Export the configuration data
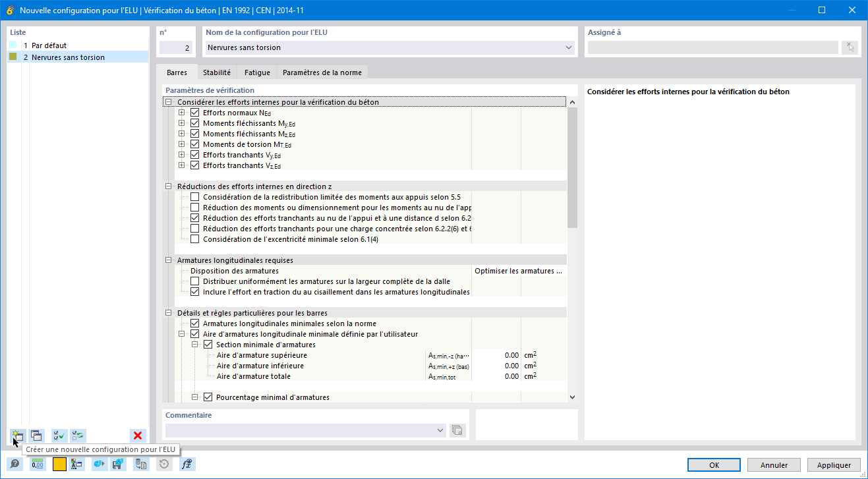This screenshot has height=479, width=868. [x=140, y=464]
